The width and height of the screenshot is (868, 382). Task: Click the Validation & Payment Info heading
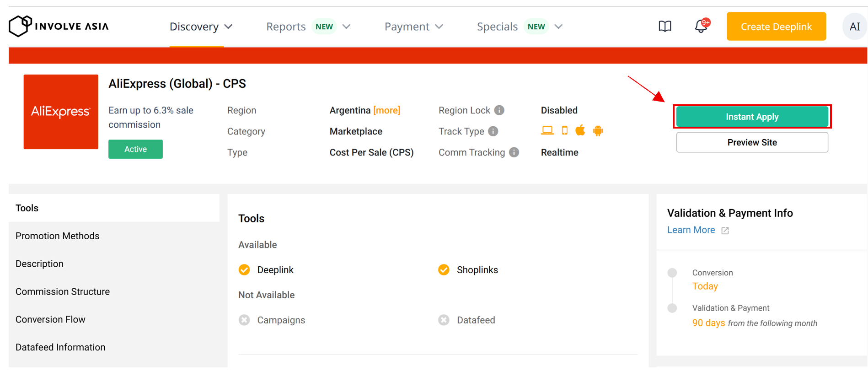click(x=730, y=213)
